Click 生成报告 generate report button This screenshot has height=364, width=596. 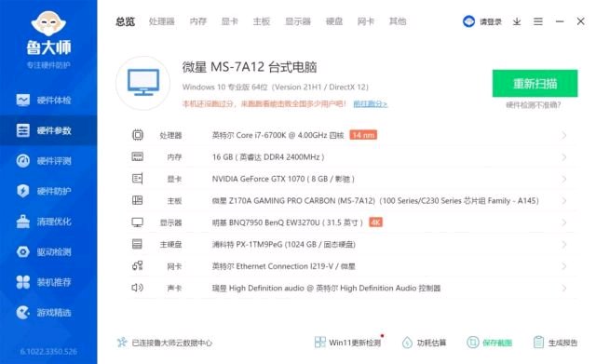point(555,343)
